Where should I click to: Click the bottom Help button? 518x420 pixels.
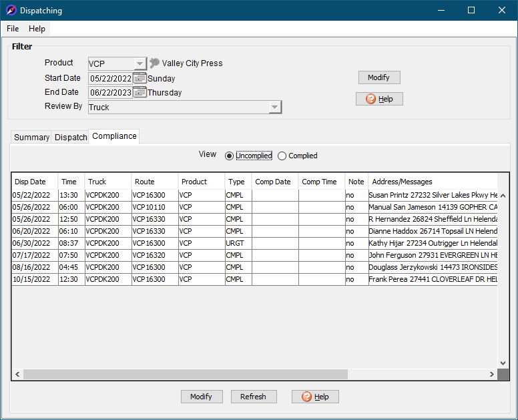(x=315, y=397)
